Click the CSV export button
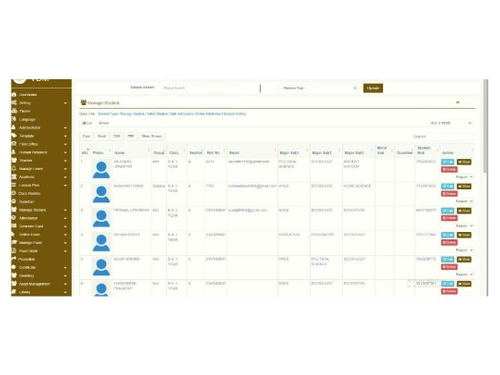 tap(117, 136)
